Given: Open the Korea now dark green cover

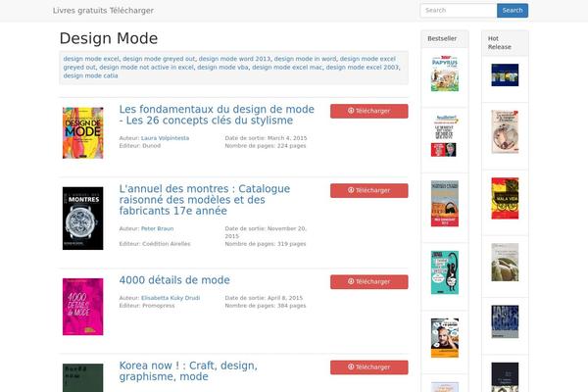Looking at the screenshot, I should click(x=83, y=377).
